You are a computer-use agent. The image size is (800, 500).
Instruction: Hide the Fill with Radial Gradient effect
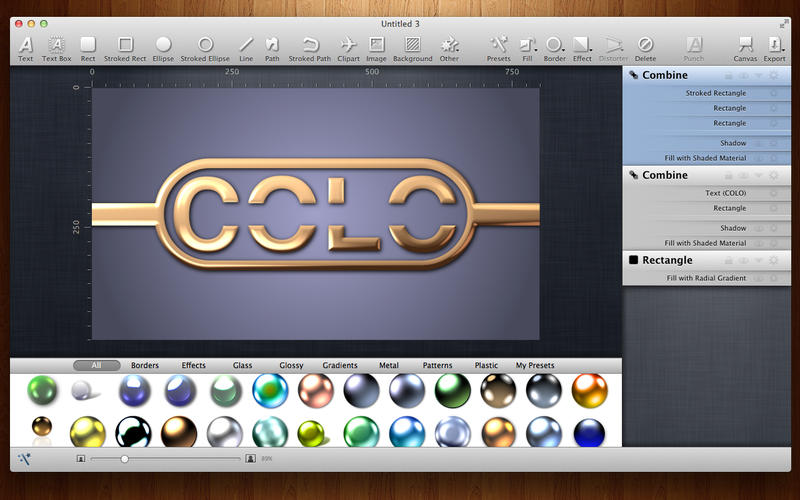pyautogui.click(x=759, y=278)
